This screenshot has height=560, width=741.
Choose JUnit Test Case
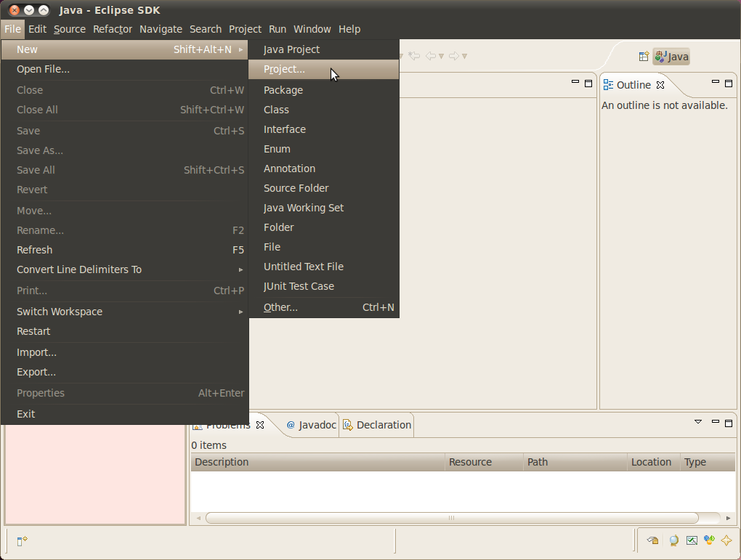click(324, 286)
